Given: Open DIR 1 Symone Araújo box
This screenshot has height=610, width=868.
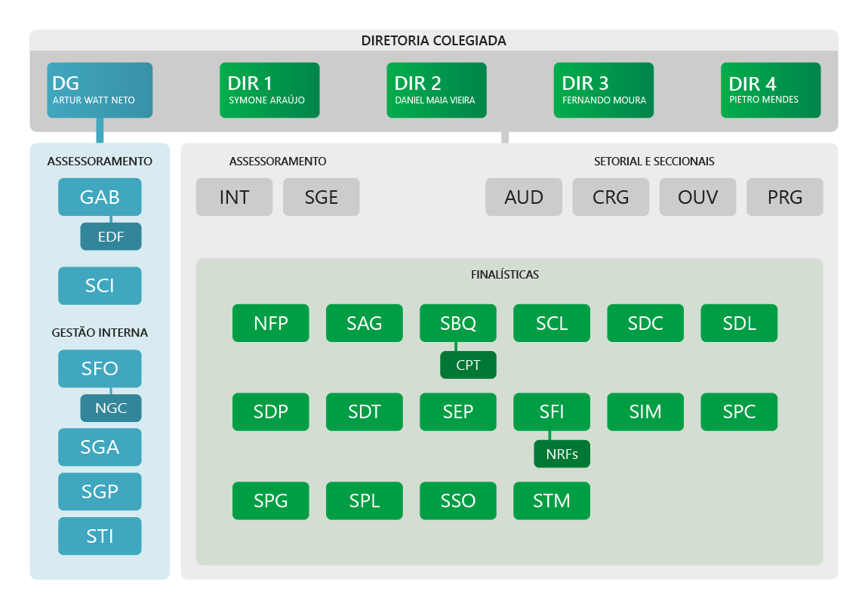Looking at the screenshot, I should click(x=269, y=90).
